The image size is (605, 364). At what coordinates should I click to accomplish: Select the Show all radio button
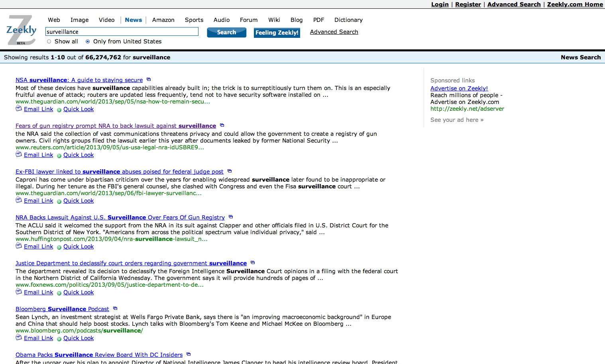(49, 41)
